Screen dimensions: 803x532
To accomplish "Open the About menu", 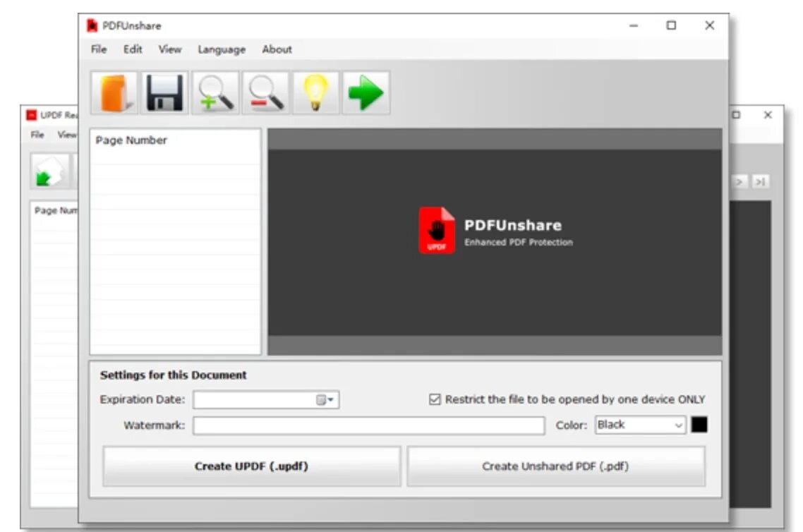I will point(277,49).
